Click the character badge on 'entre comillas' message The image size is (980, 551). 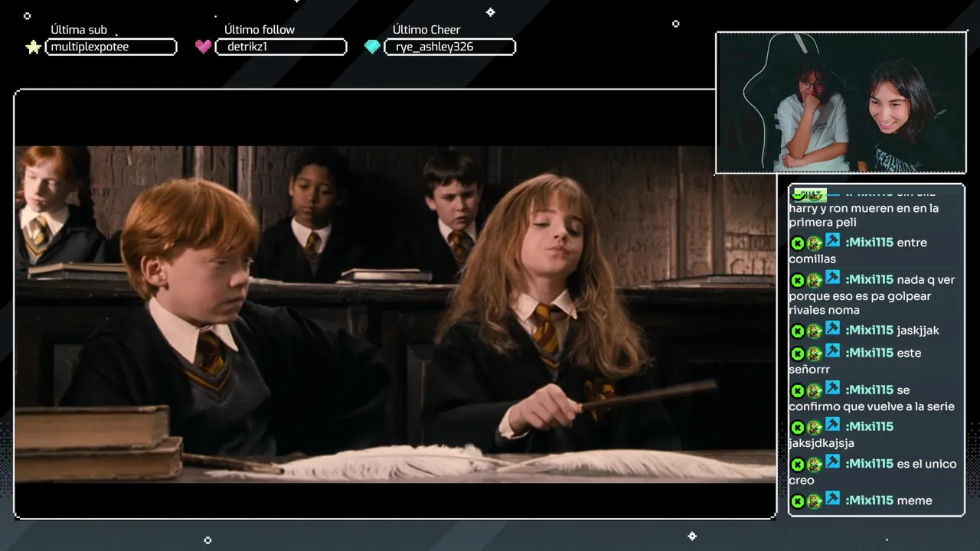click(815, 243)
